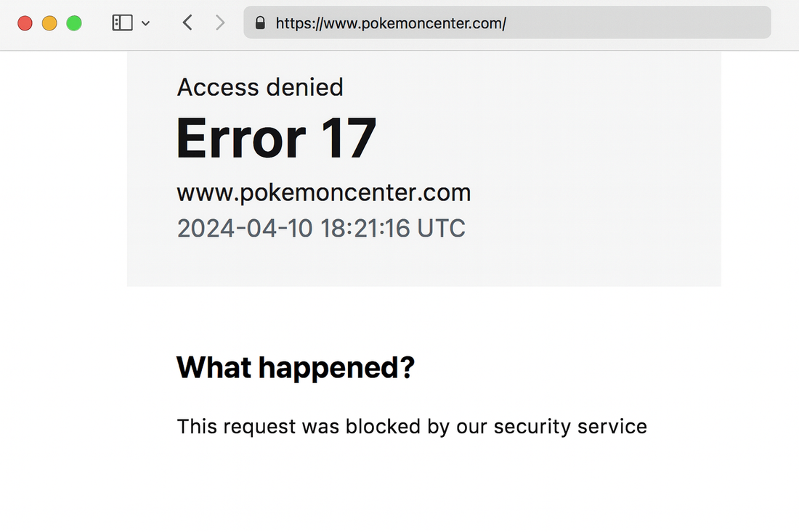Screen dimensions: 799x532
Task: Click "UTC" in the timestamp line
Action: coord(441,229)
